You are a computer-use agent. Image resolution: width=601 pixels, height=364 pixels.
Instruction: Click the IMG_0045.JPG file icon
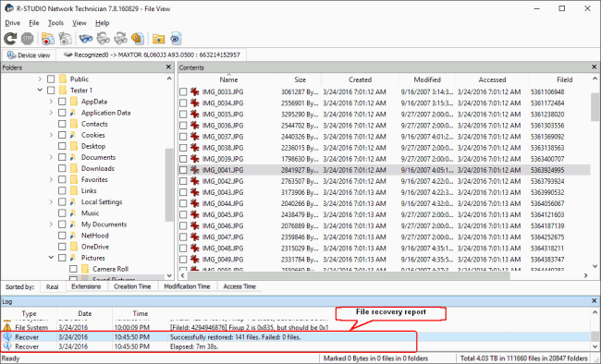pyautogui.click(x=195, y=214)
